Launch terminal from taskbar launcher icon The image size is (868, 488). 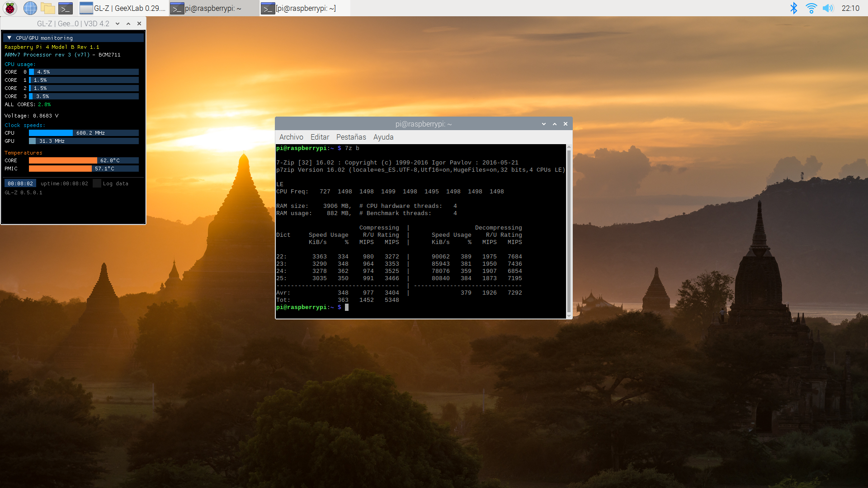point(66,8)
